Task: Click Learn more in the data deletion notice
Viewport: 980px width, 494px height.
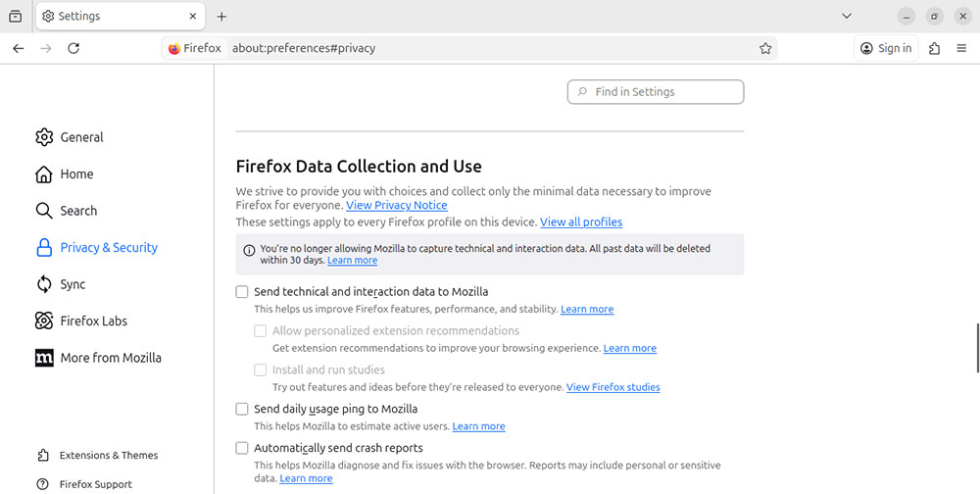Action: coord(353,260)
